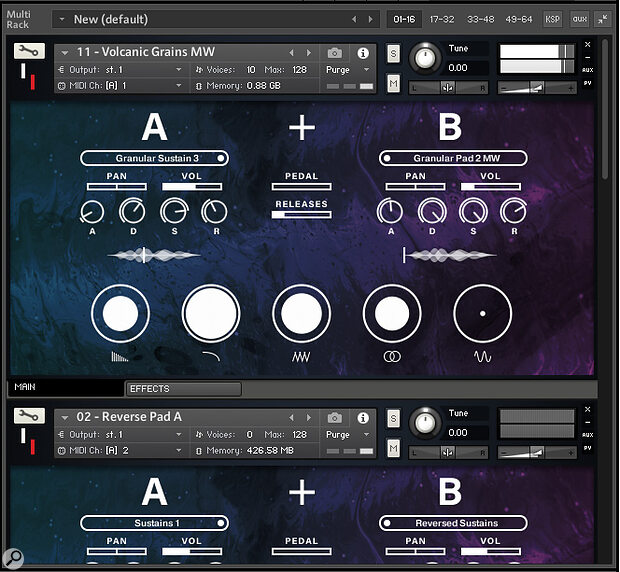The image size is (620, 572).
Task: Click the rack vertical scrollbar on the right
Action: click(605, 110)
